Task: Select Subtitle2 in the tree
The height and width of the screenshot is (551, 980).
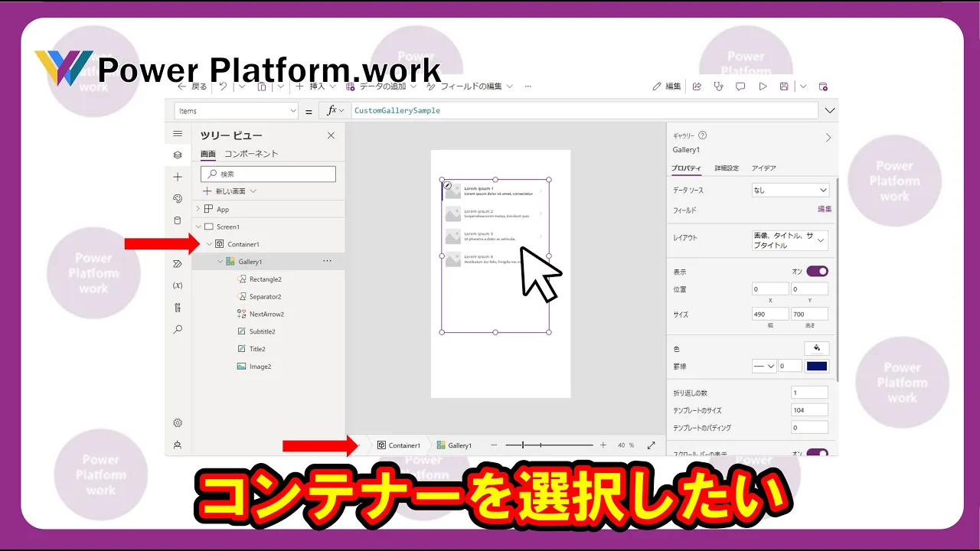Action: [262, 331]
